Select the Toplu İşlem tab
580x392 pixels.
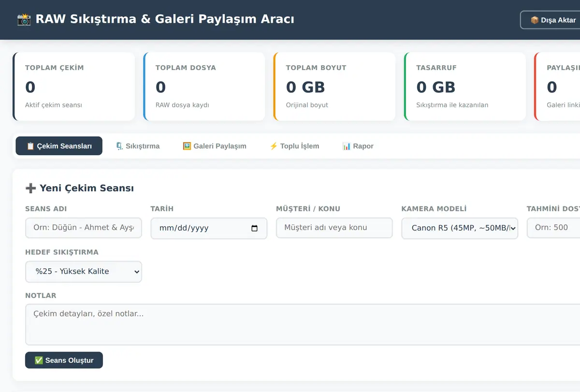pos(294,146)
